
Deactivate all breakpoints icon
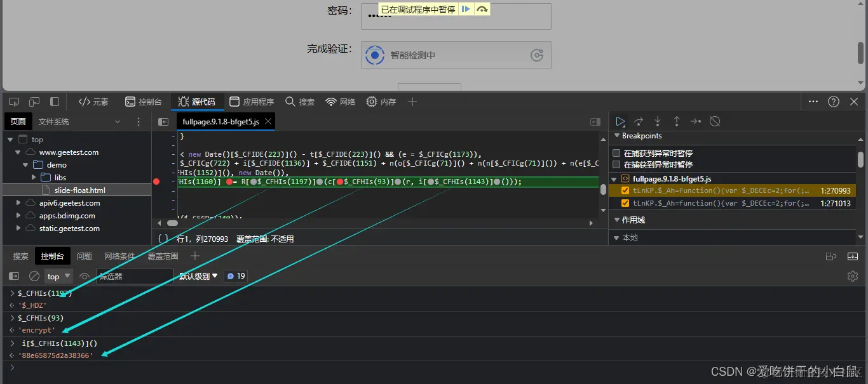click(x=715, y=121)
